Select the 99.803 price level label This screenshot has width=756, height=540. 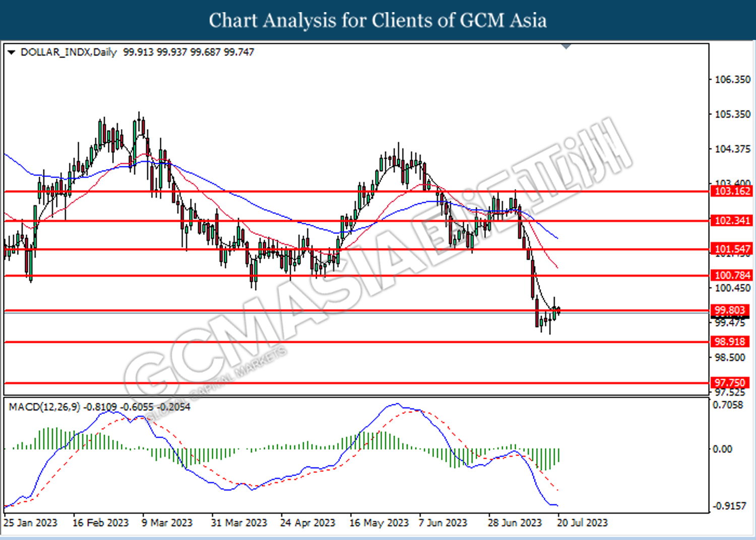click(x=729, y=310)
